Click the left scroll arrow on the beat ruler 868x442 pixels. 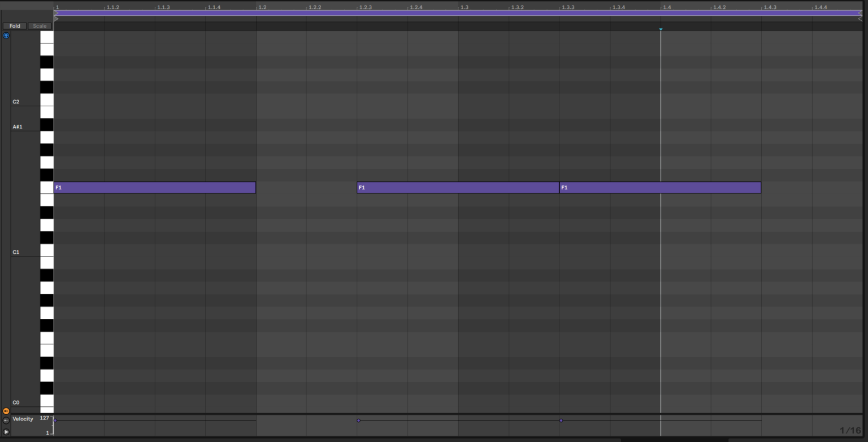(56, 18)
